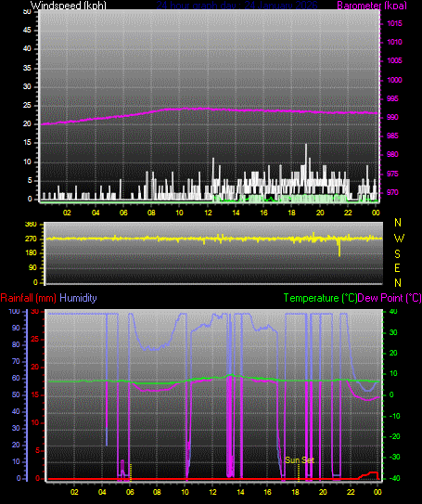
Task: Click the Sun Set marker label
Action: (x=300, y=460)
